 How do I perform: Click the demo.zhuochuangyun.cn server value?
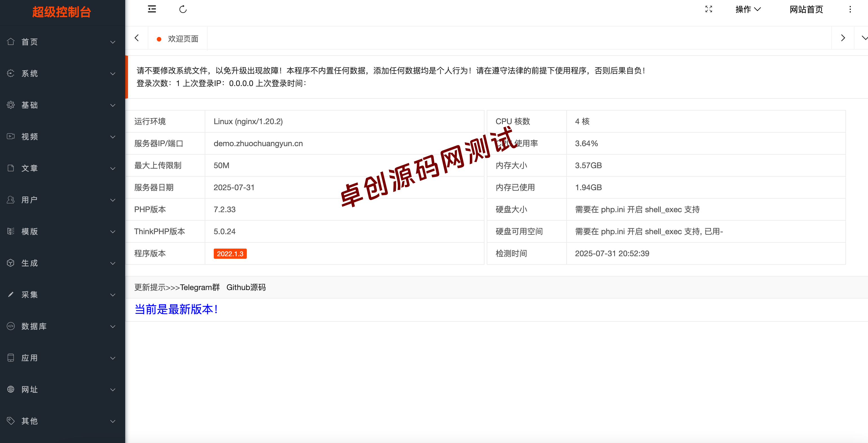tap(258, 143)
